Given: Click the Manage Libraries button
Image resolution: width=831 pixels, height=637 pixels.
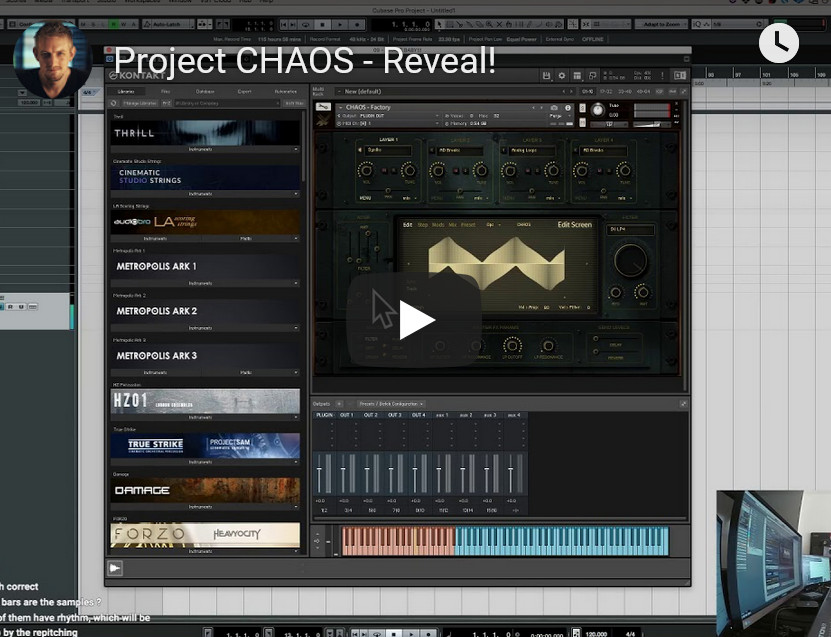Looking at the screenshot, I should (140, 103).
